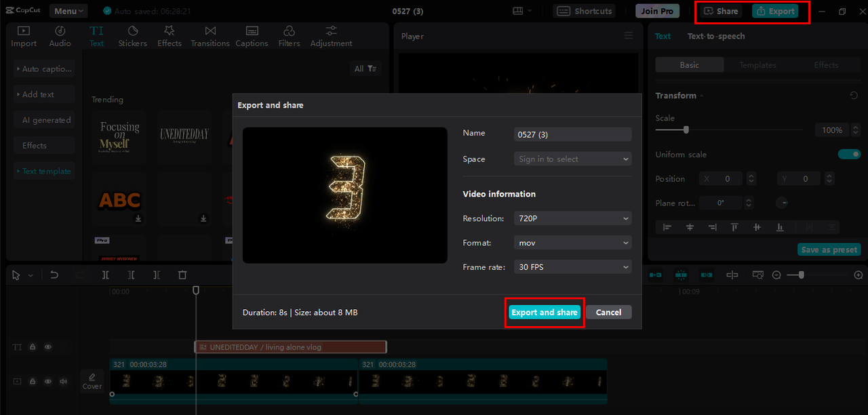Cancel the export dialog
The height and width of the screenshot is (415, 868).
(608, 312)
